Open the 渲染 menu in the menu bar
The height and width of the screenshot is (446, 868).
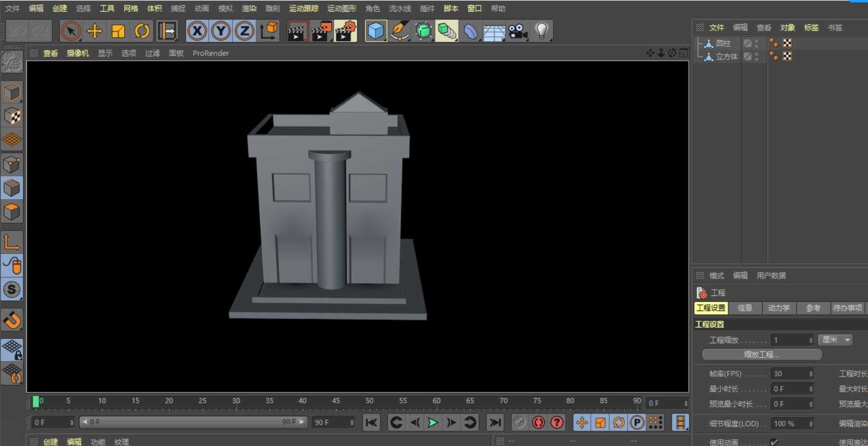tap(249, 8)
